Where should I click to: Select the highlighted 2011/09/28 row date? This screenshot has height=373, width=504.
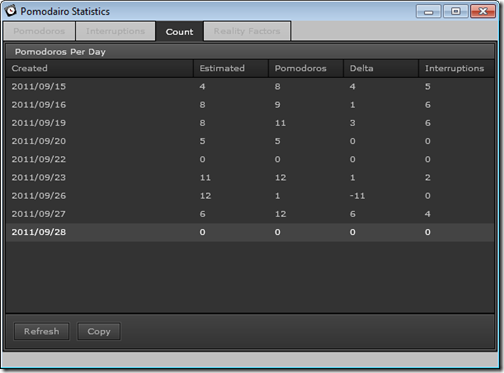(39, 232)
